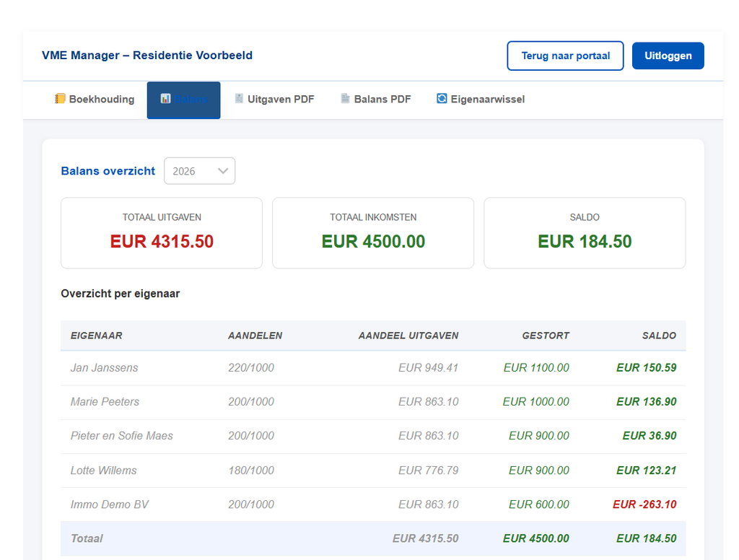Open the Balans PDF tab
The image size is (739, 560).
click(x=376, y=100)
